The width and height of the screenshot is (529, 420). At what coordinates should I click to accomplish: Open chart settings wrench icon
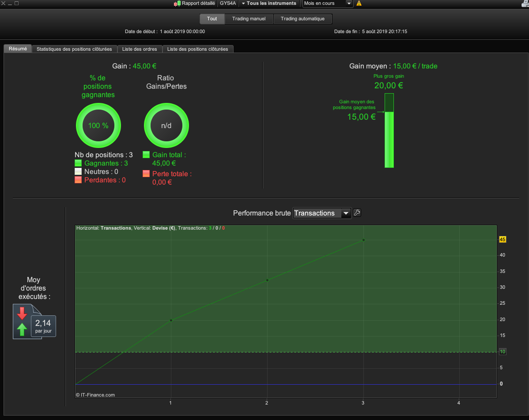coord(357,213)
